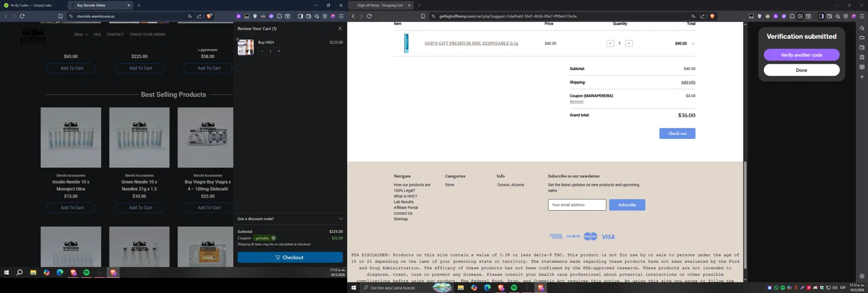
Task: Click Verify another code button
Action: coord(801,55)
